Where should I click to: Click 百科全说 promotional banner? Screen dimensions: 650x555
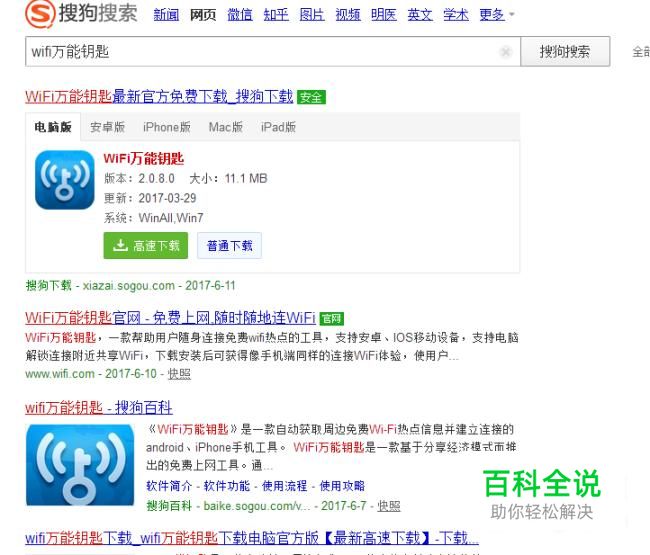tap(542, 494)
